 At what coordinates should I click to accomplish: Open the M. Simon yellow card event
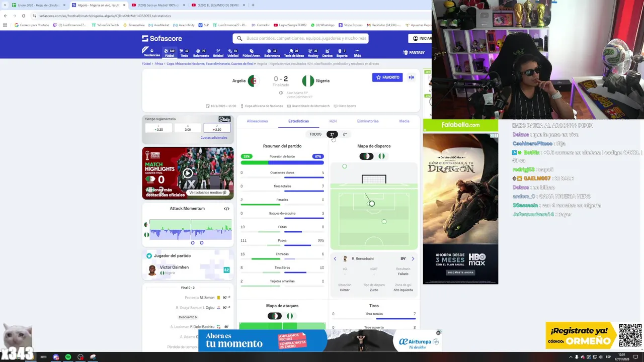(x=207, y=298)
